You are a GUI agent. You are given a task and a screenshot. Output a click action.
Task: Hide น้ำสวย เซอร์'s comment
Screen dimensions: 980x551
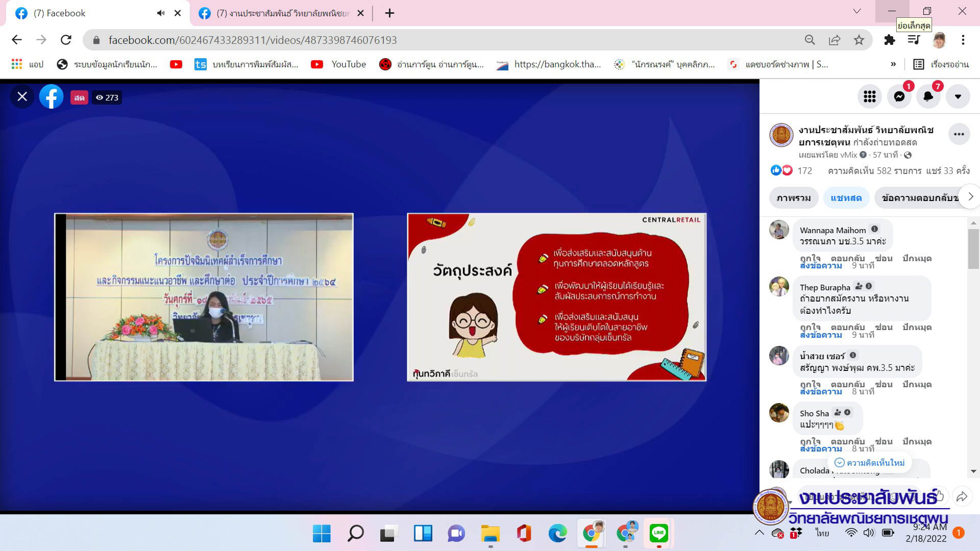point(884,384)
